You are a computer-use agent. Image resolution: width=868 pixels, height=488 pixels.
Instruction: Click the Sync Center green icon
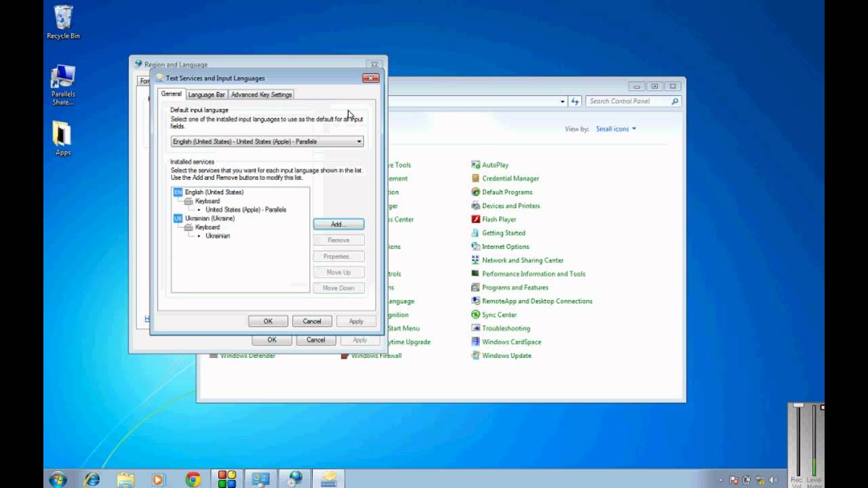point(475,314)
